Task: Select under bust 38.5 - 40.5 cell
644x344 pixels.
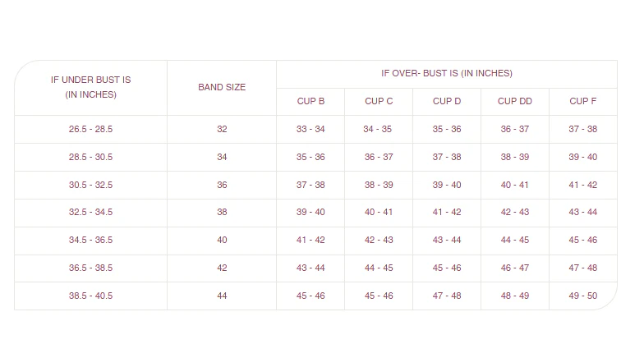Action: tap(90, 296)
